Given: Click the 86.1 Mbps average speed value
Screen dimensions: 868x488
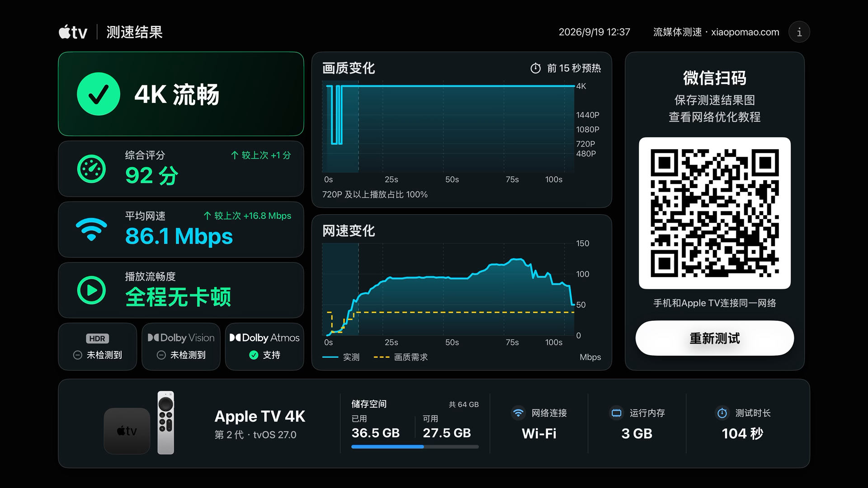Looking at the screenshot, I should point(179,236).
